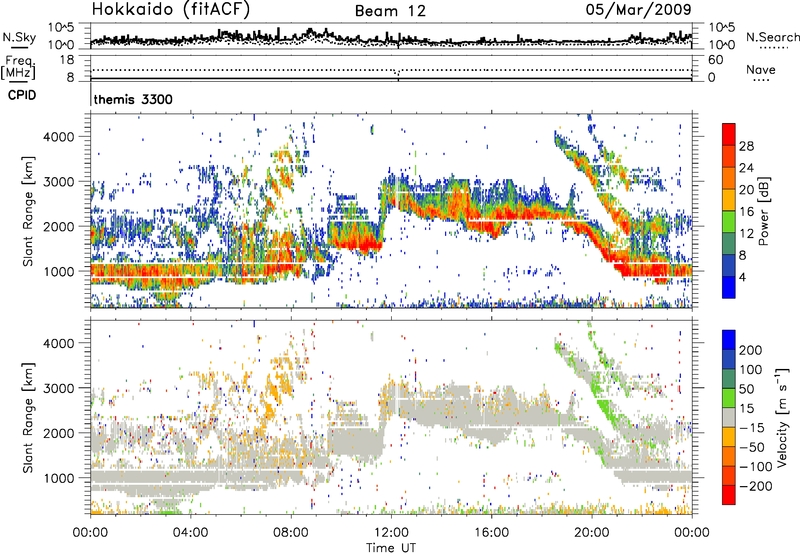Click the 'Velocity [m s-1]' colorbar label
The width and height of the screenshot is (800, 554).
tap(783, 417)
